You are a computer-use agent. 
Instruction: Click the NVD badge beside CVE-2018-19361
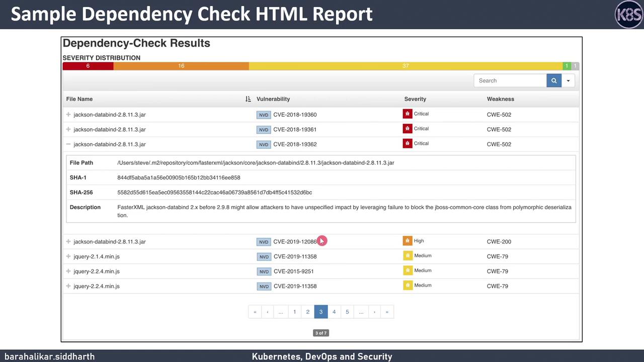[264, 130]
